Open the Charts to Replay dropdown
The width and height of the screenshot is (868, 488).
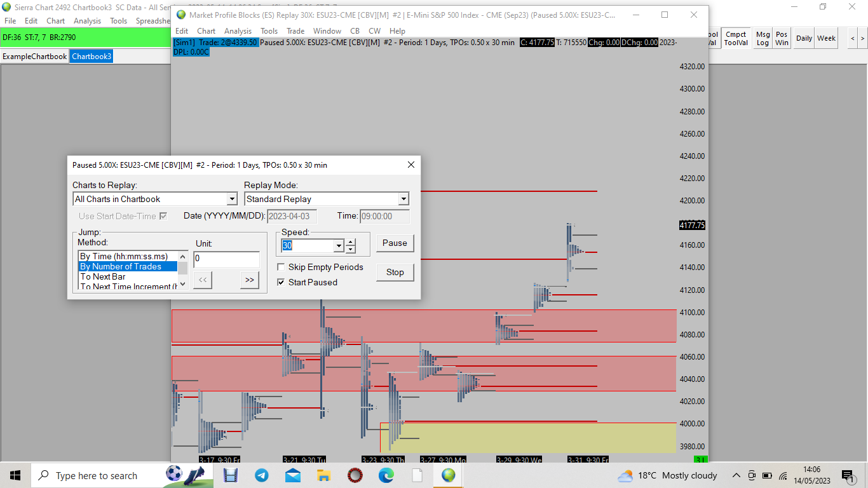click(233, 199)
